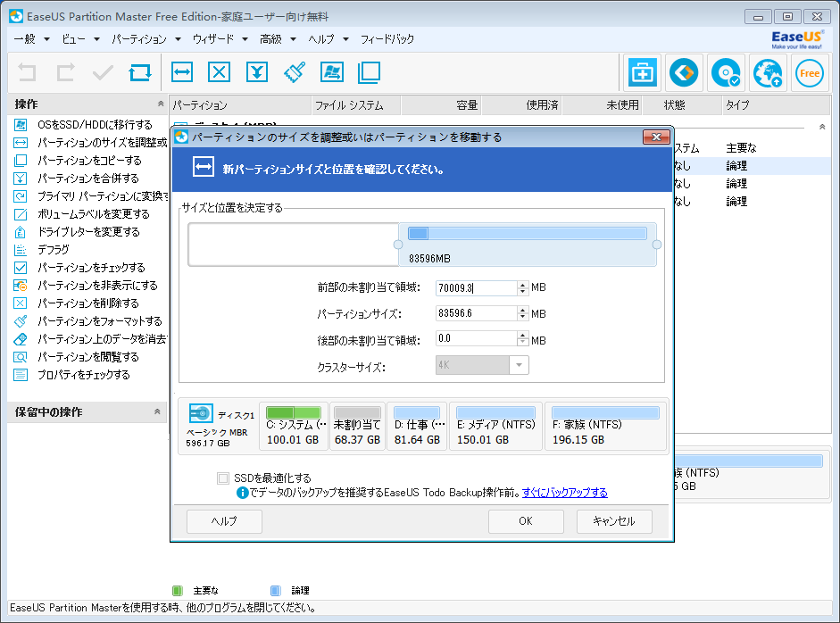Collapse the 操作 panel chevron
The height and width of the screenshot is (623, 840).
pos(160,104)
